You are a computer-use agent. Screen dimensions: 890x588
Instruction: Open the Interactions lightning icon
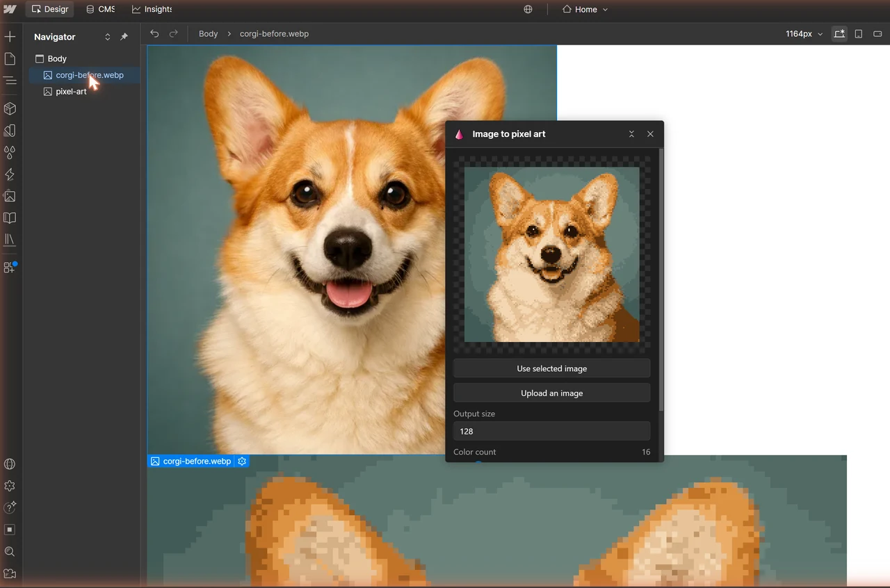coord(10,174)
